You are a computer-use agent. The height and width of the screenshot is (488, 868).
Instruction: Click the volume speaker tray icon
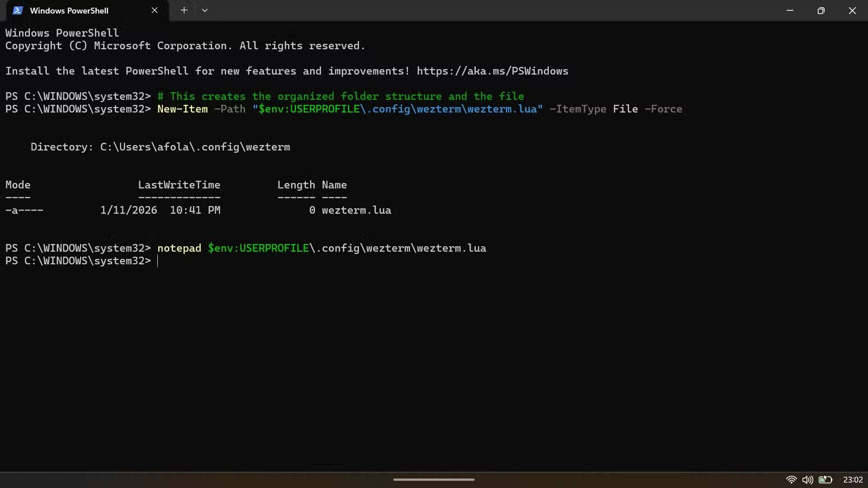coord(807,480)
